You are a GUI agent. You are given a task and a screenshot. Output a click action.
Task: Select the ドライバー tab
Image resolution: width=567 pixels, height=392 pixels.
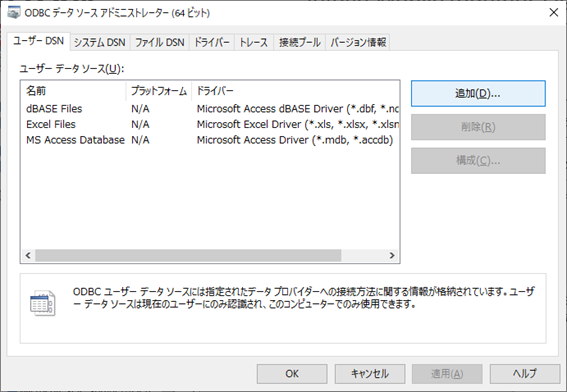point(212,42)
